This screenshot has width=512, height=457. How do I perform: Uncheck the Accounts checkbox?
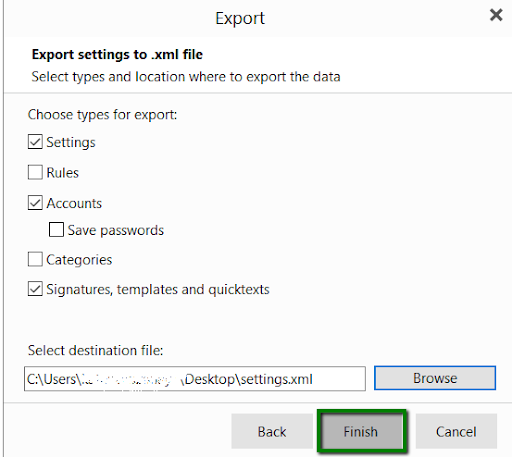point(35,203)
